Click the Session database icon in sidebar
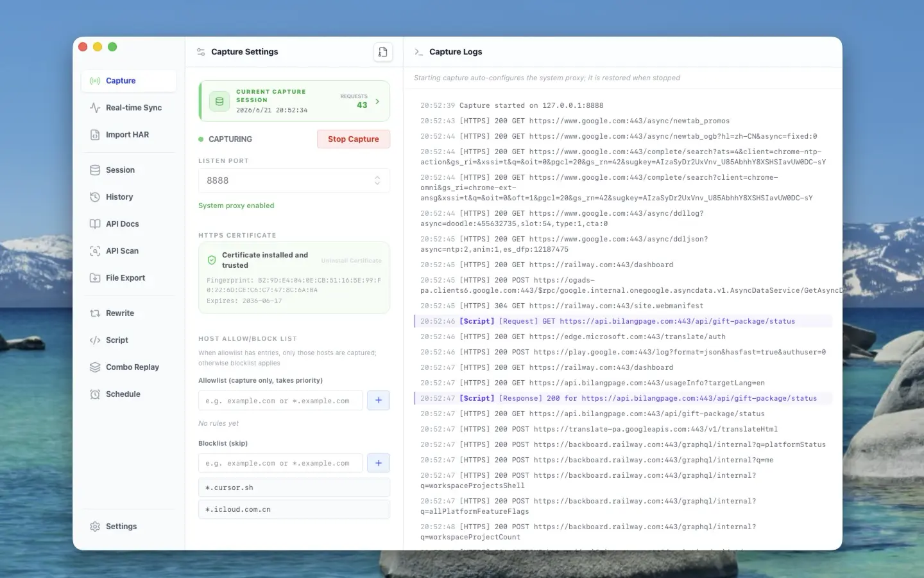This screenshot has width=924, height=578. click(x=95, y=170)
